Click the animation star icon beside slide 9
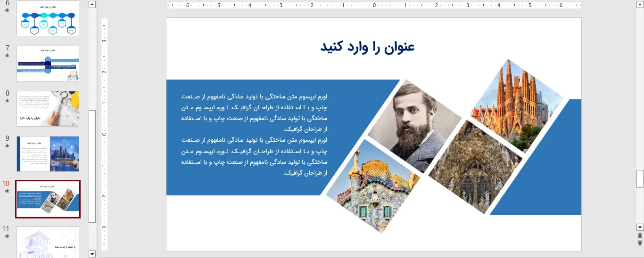 point(7,145)
